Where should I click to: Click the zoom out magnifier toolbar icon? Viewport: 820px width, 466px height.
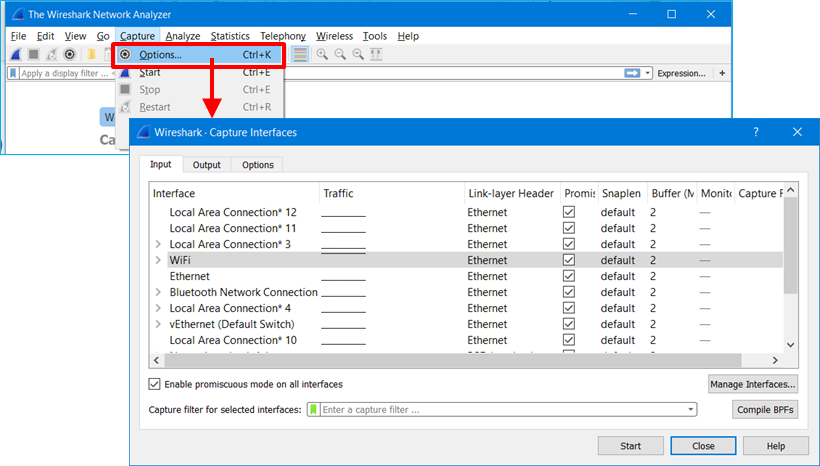point(340,54)
